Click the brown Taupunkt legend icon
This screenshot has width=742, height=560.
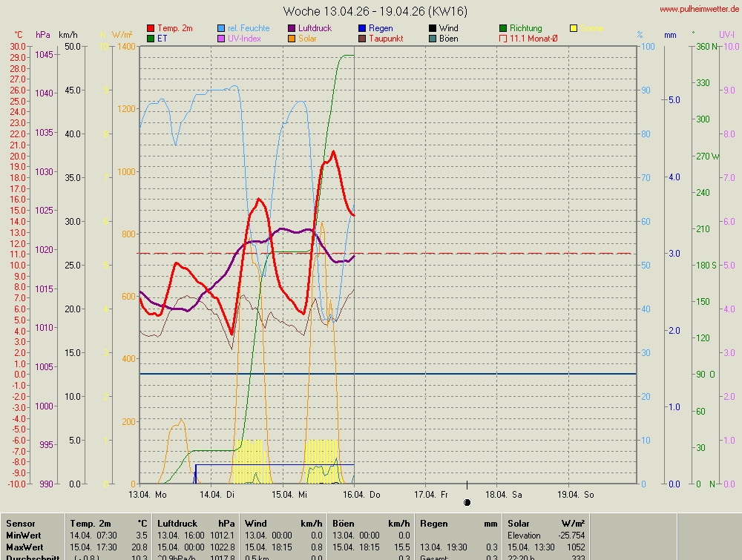363,39
